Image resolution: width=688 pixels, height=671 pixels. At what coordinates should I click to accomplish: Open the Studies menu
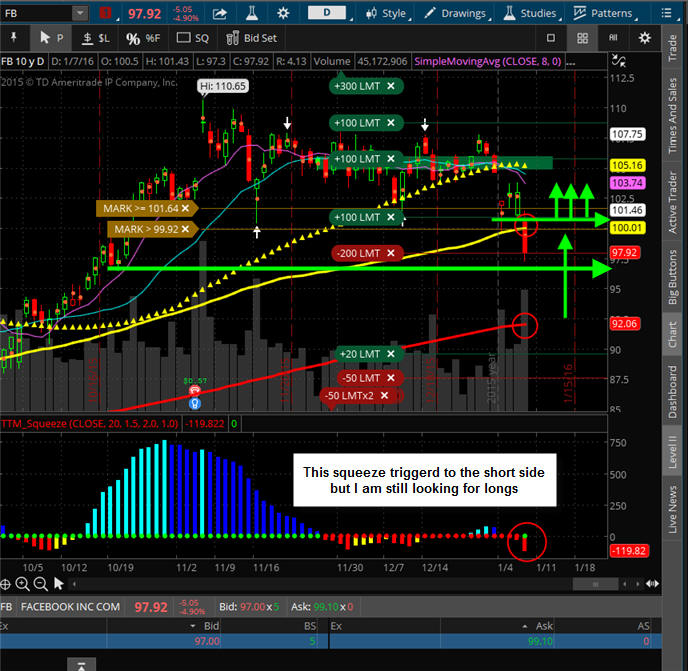(x=530, y=14)
